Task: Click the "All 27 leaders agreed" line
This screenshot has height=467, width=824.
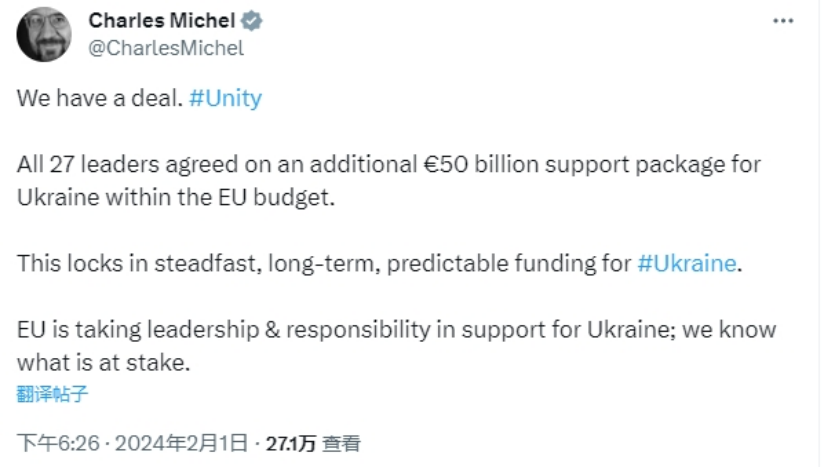Action: tap(120, 165)
